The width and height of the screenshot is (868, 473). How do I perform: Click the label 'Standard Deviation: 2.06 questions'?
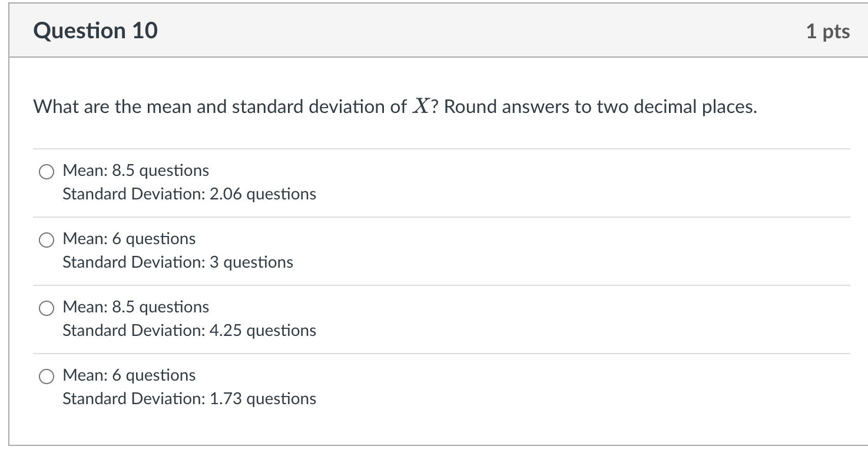pos(189,194)
